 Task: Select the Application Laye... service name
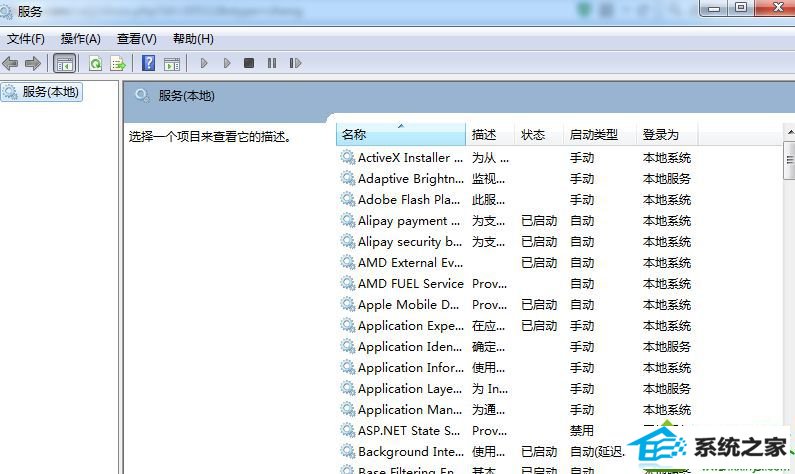(410, 389)
